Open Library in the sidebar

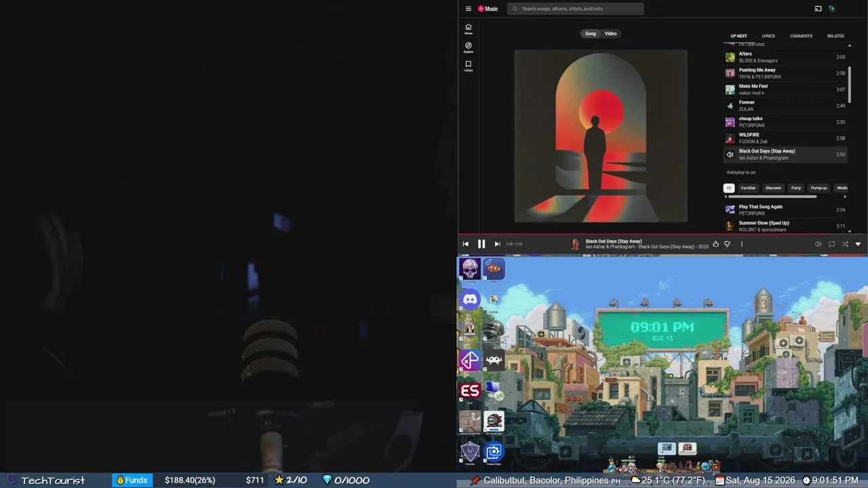tap(468, 66)
